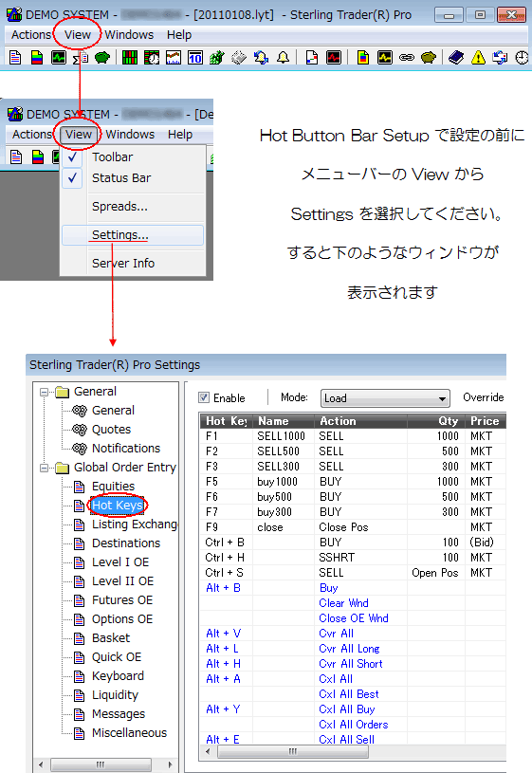Choose Settings... from the View menu

tap(133, 235)
